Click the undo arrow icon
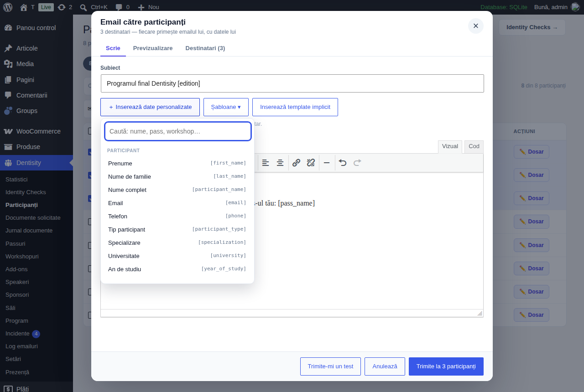The width and height of the screenshot is (584, 392). point(343,163)
